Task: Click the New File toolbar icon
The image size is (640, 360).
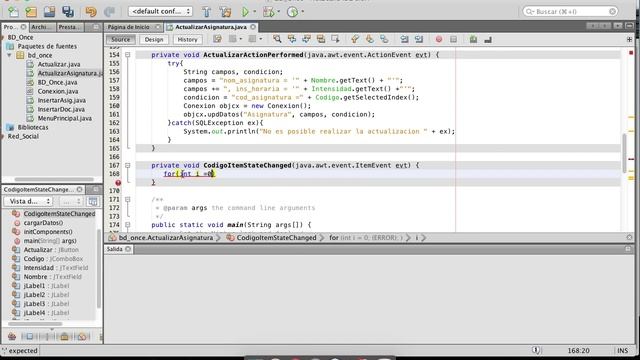Action: click(13, 11)
